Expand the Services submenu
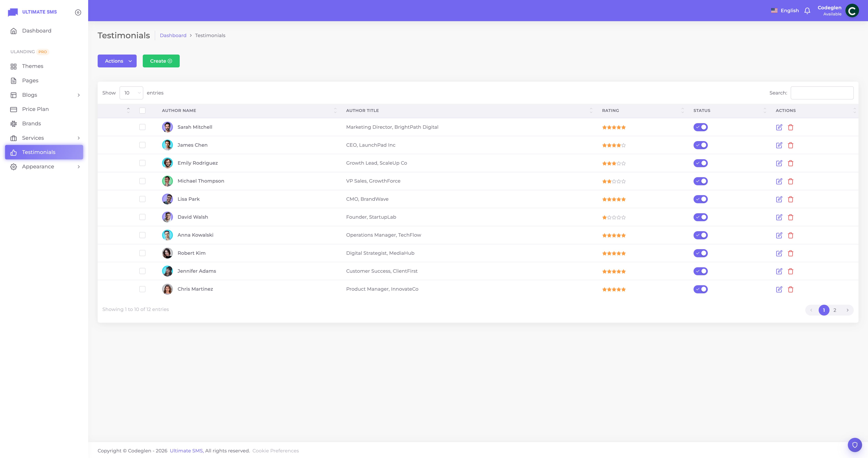Image resolution: width=868 pixels, height=458 pixels. tap(44, 138)
